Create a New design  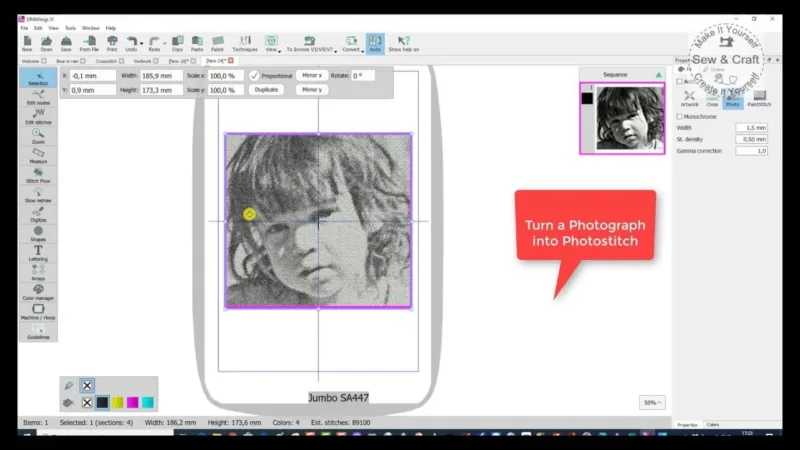(27, 44)
